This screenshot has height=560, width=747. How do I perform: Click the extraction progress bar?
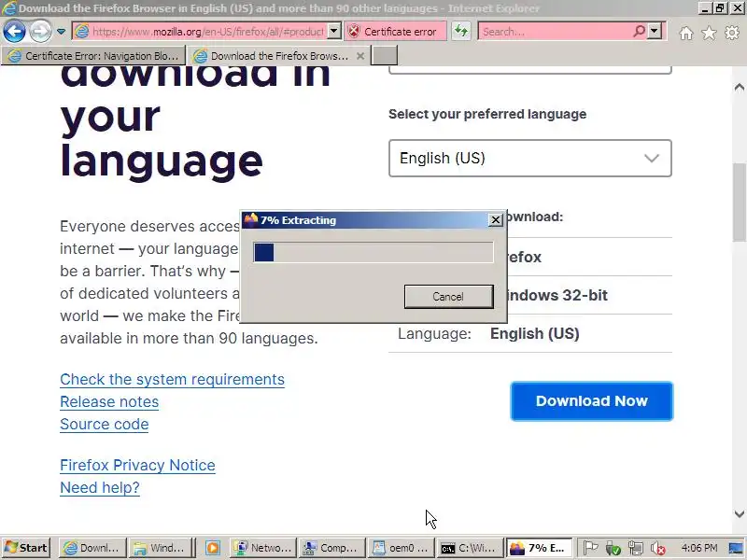[373, 252]
